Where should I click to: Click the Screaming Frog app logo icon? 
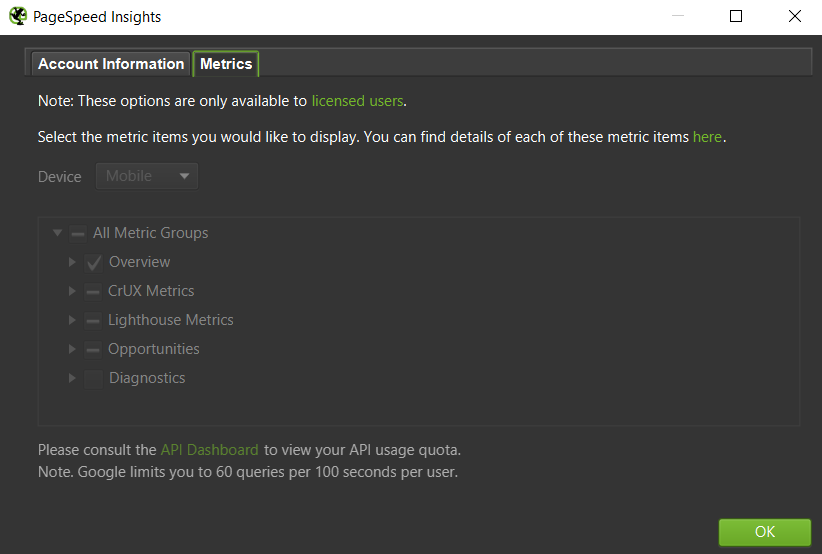coord(18,16)
